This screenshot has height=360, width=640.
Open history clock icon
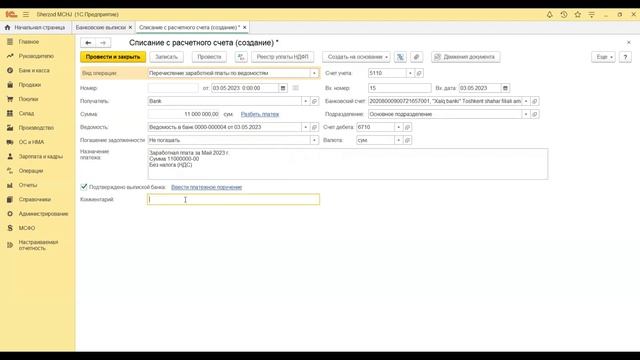[x=564, y=14]
